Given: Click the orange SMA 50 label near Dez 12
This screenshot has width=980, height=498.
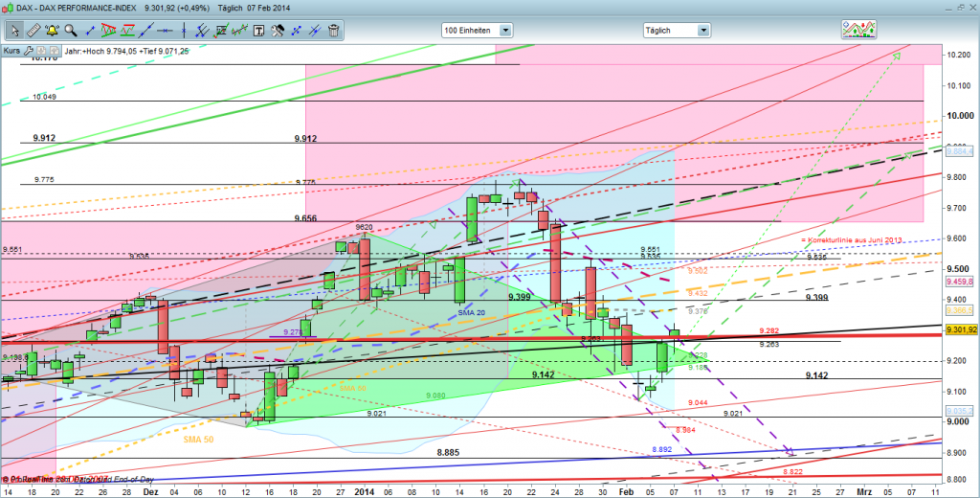Looking at the screenshot, I should click(x=199, y=440).
